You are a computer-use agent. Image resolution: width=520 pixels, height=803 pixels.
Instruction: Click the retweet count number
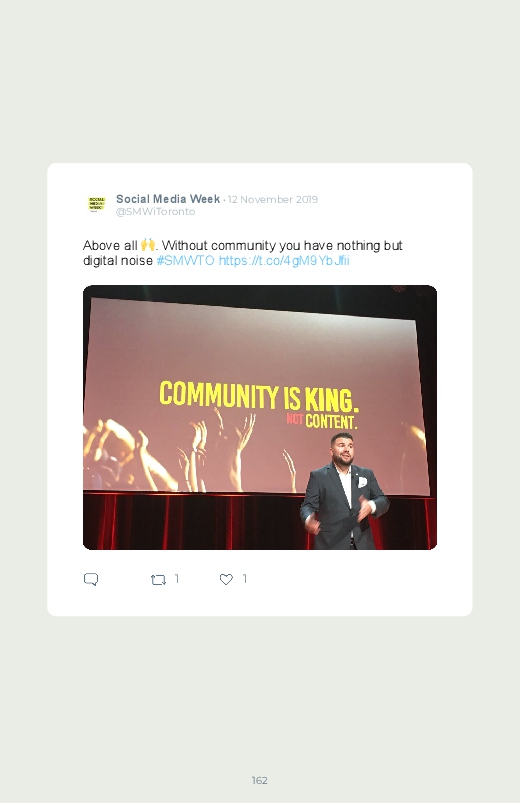177,579
